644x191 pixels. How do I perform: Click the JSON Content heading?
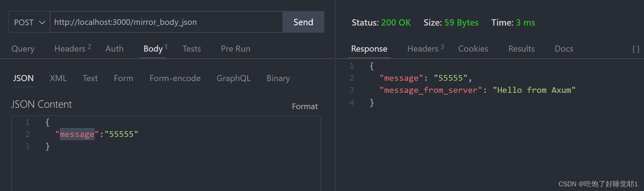pyautogui.click(x=42, y=104)
